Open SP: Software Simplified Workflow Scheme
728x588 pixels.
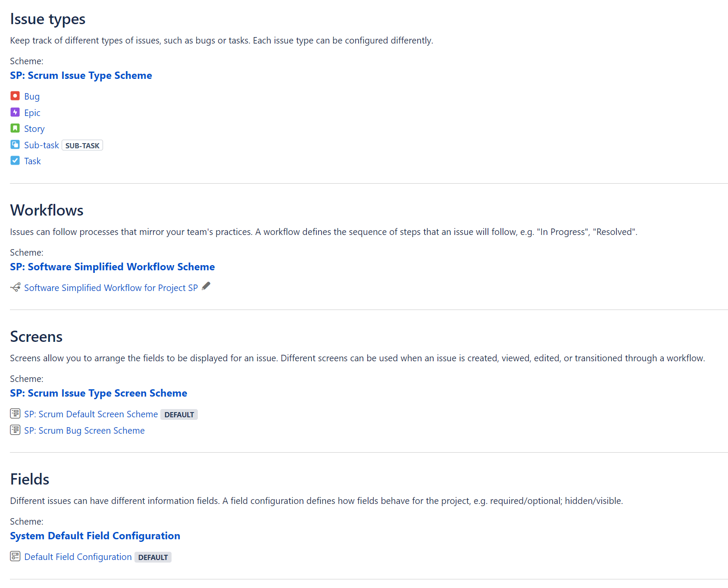(x=112, y=267)
